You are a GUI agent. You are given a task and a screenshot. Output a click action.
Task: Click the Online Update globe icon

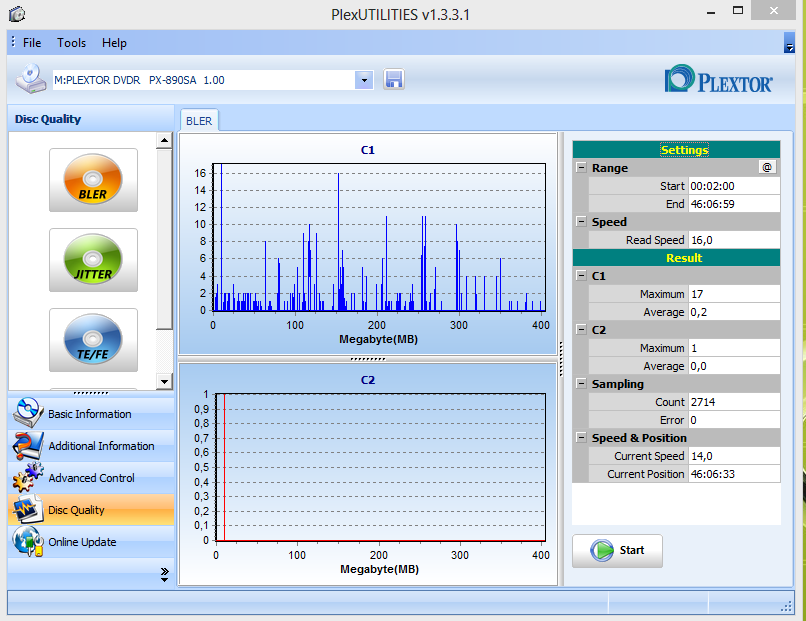click(28, 541)
